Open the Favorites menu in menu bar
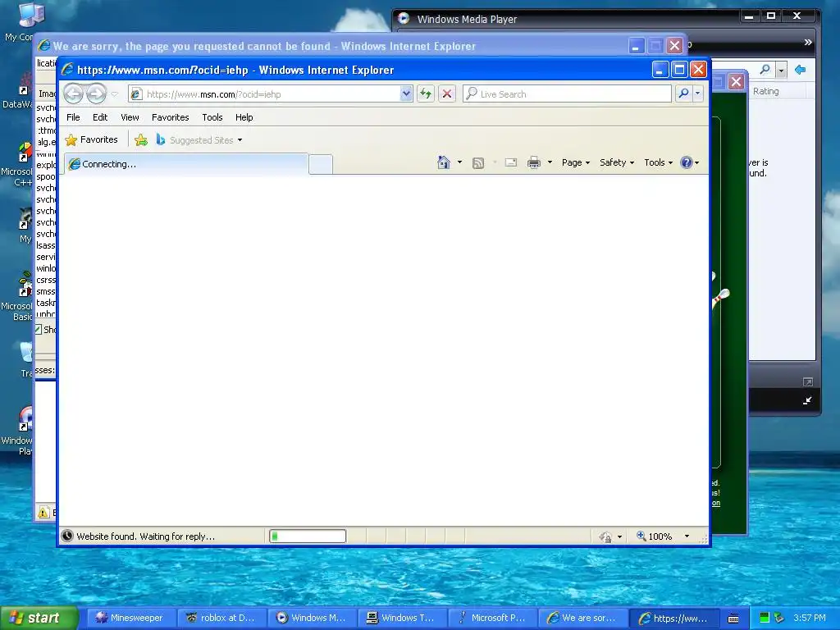Viewport: 840px width, 630px height. point(171,117)
